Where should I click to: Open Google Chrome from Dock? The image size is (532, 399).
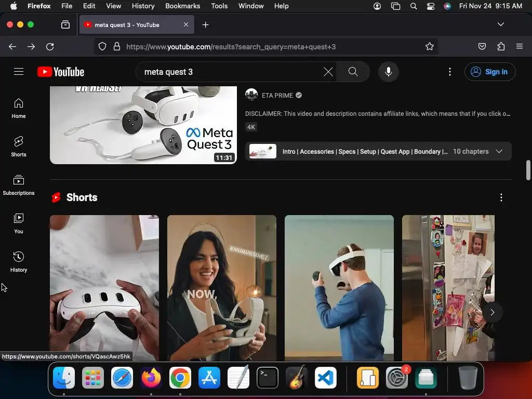180,378
